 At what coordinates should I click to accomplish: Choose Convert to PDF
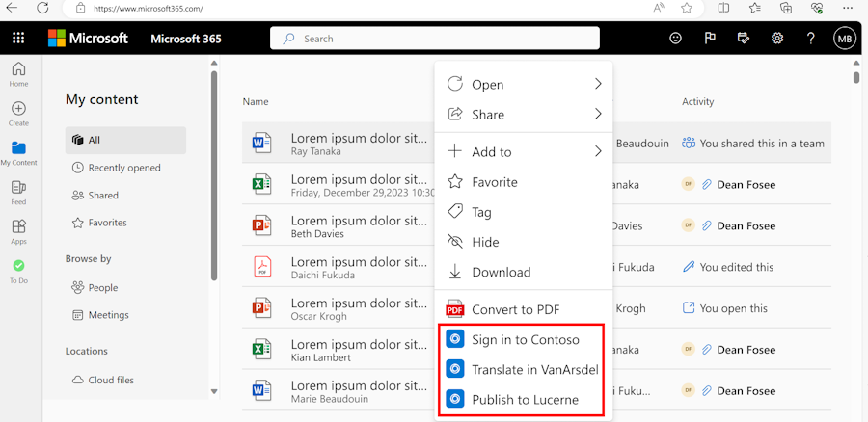point(524,309)
